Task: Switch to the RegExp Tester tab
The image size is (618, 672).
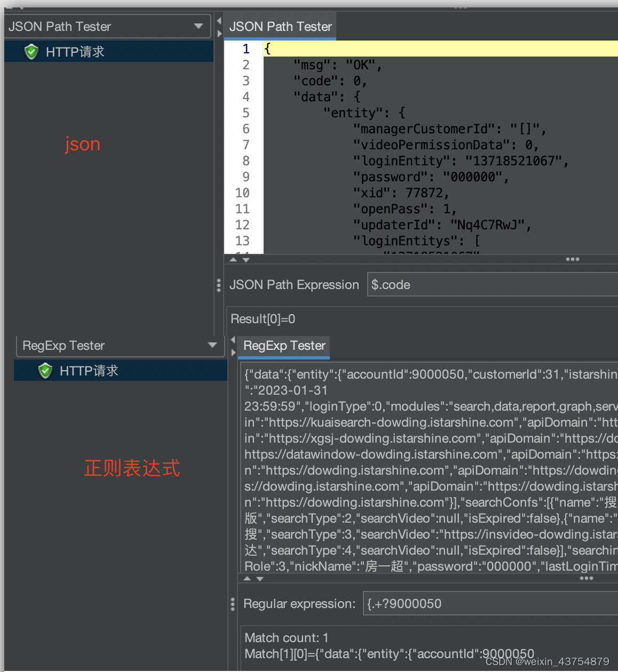Action: click(x=284, y=346)
